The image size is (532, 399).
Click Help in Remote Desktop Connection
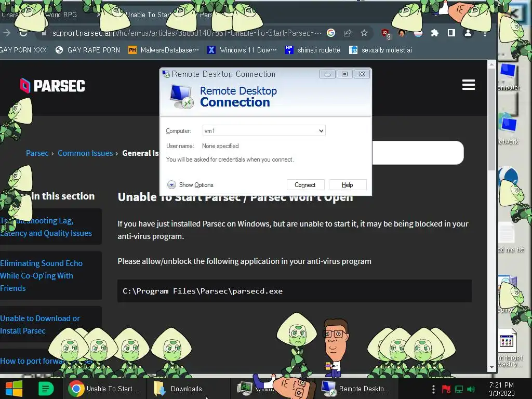coord(348,185)
